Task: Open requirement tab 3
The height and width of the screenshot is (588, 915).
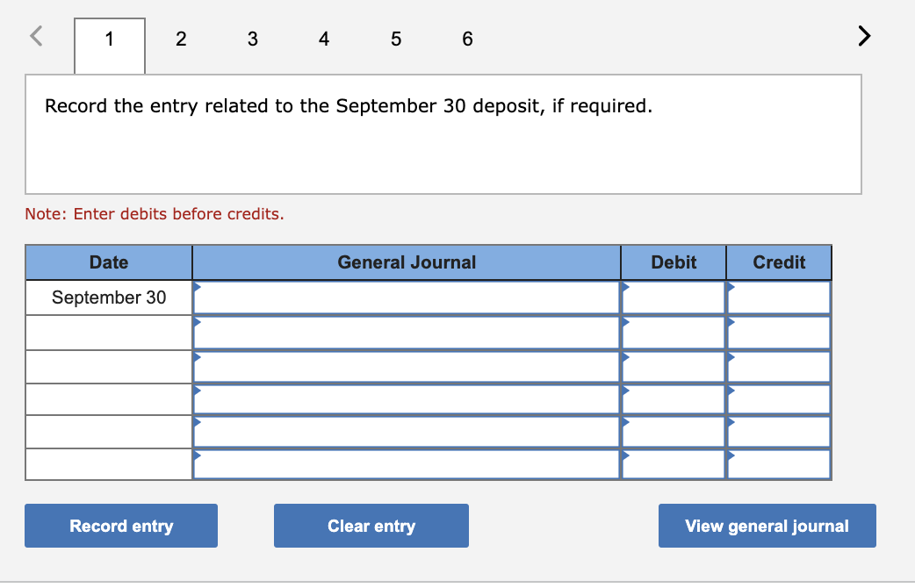Action: point(253,39)
